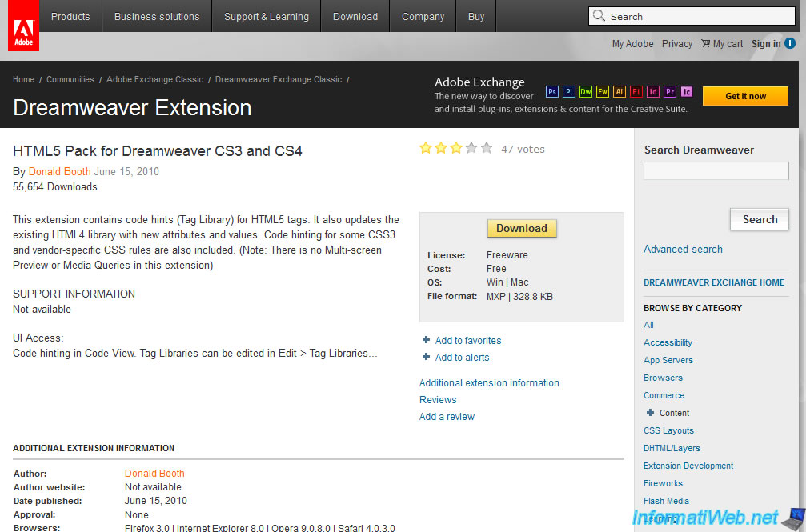806x532 pixels.
Task: Browse the Commerce category
Action: click(x=664, y=395)
